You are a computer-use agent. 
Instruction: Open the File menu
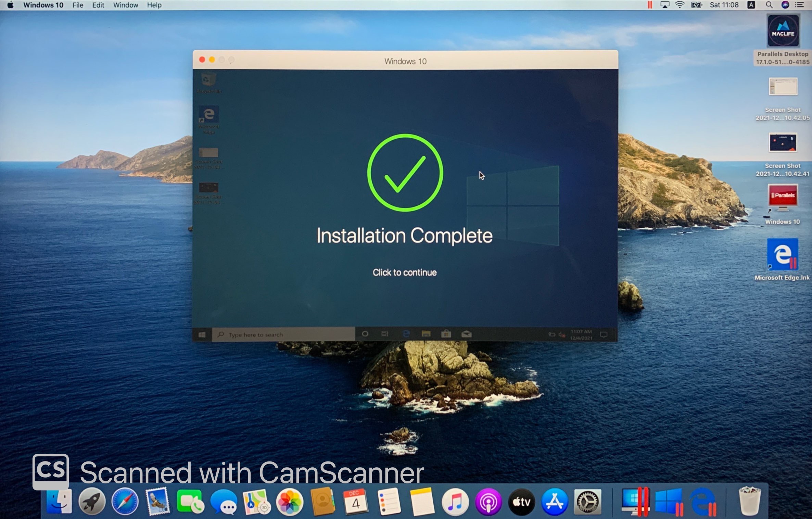click(78, 5)
